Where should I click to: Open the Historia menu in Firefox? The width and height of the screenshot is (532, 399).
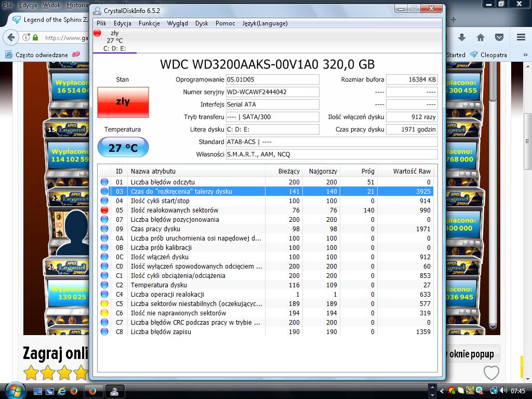click(77, 5)
